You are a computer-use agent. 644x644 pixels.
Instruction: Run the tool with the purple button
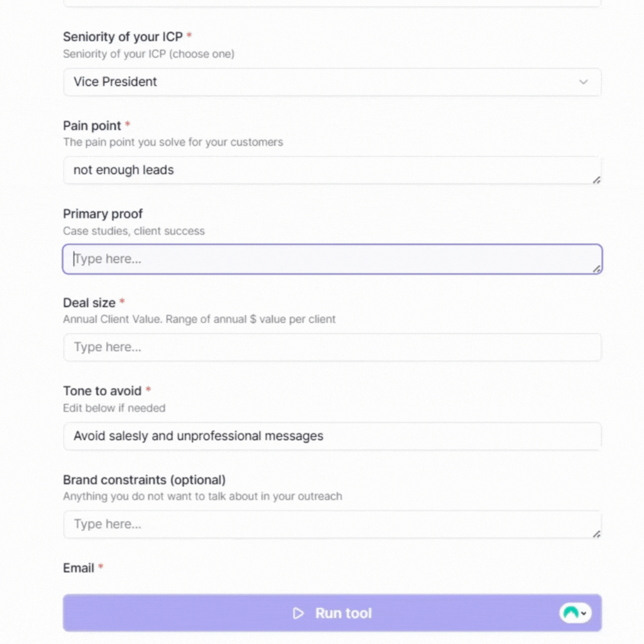[x=332, y=613]
